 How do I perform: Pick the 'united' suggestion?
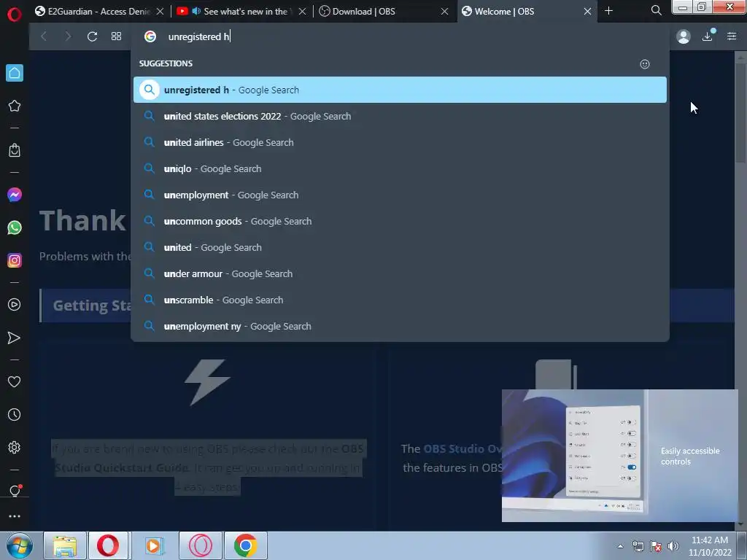click(400, 247)
